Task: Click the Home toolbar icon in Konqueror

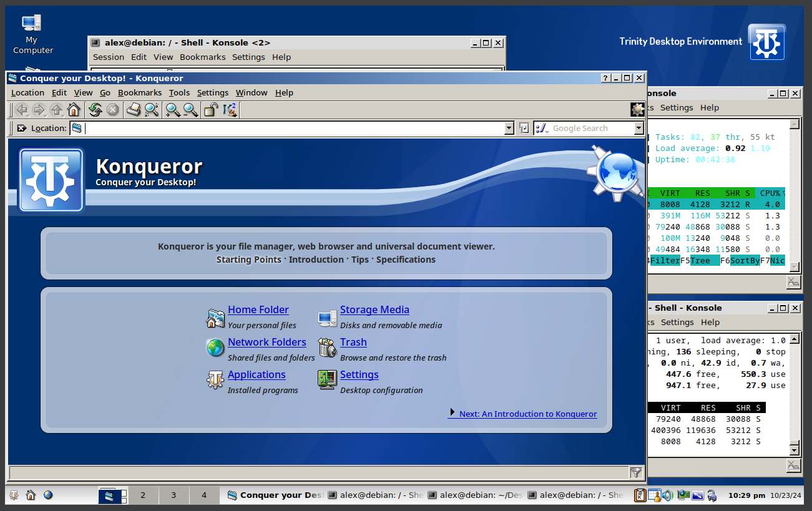Action: click(74, 110)
